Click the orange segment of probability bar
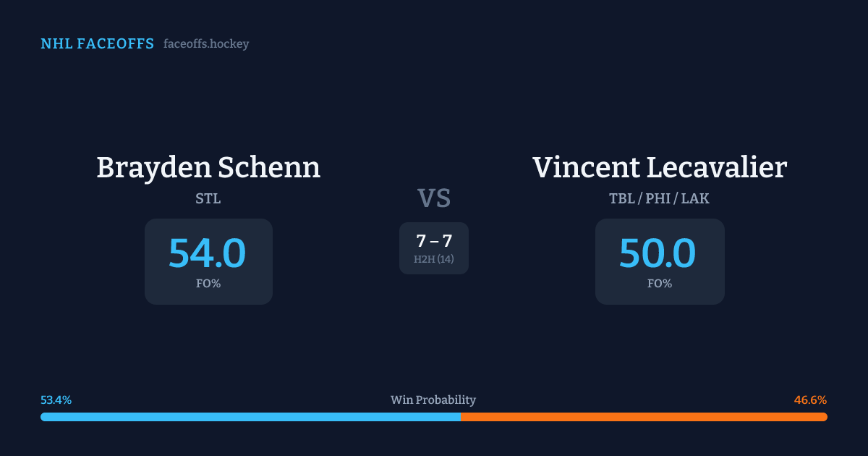 point(644,417)
